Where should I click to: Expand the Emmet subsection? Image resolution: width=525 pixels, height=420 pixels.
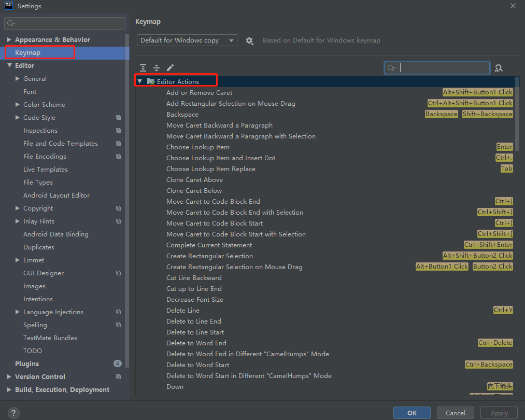click(18, 260)
